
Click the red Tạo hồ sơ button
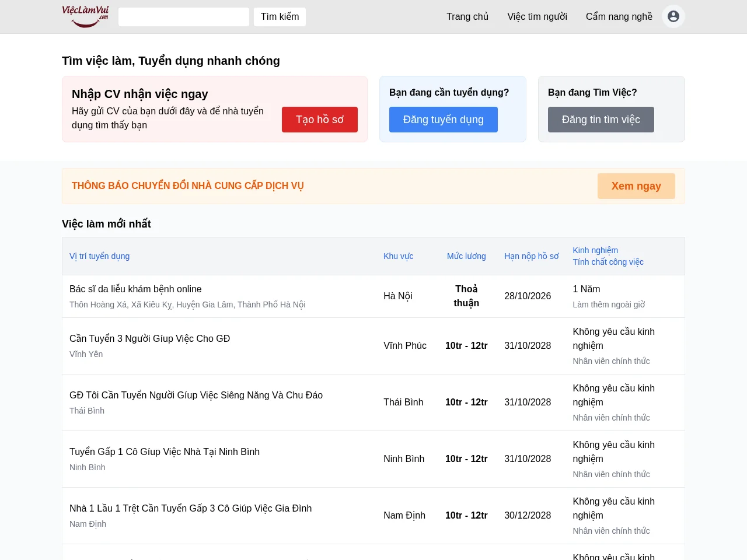tap(320, 120)
